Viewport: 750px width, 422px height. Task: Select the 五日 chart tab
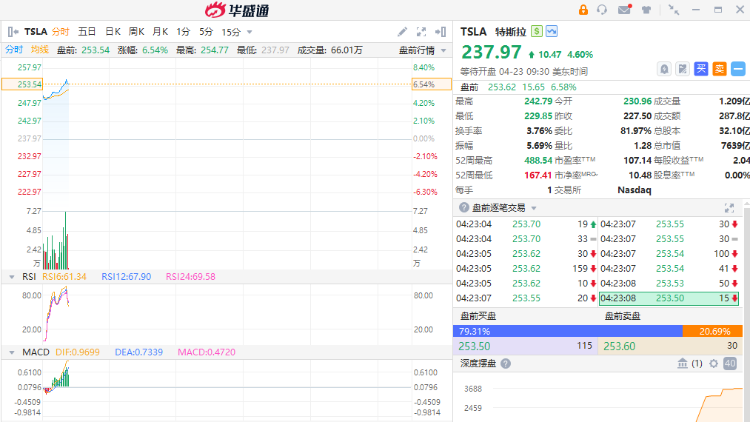point(87,32)
